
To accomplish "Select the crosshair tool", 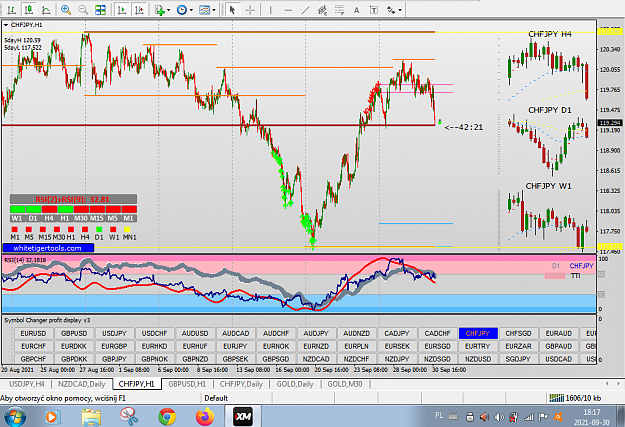I will [250, 10].
